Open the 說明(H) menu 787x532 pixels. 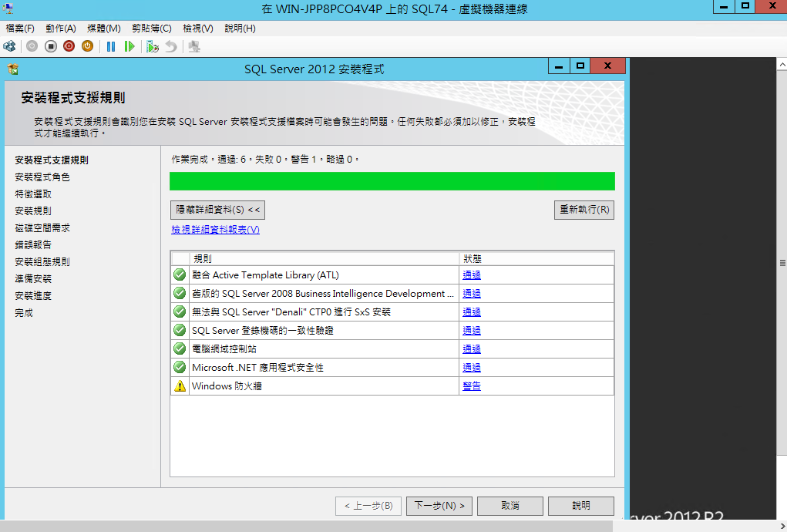click(x=240, y=29)
